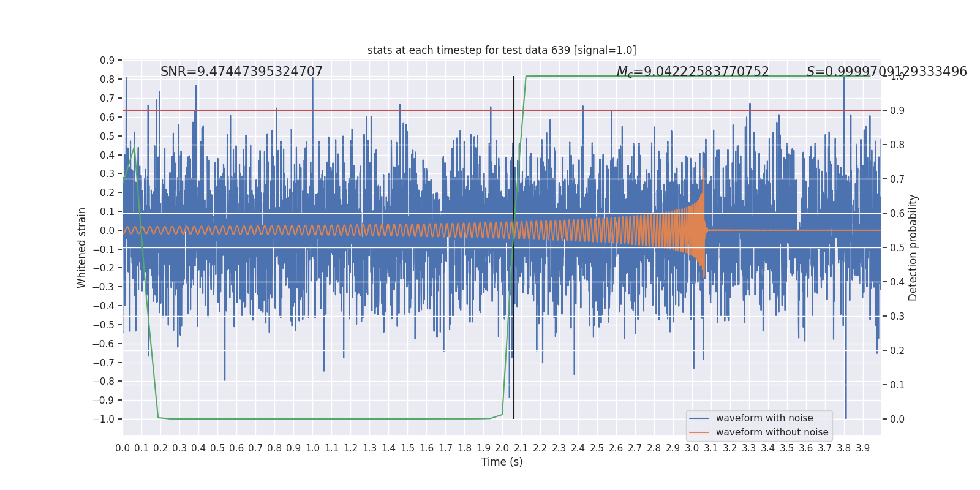Click the 3.0 tick on the Time axis
Screen dimensions: 980x490
click(692, 448)
